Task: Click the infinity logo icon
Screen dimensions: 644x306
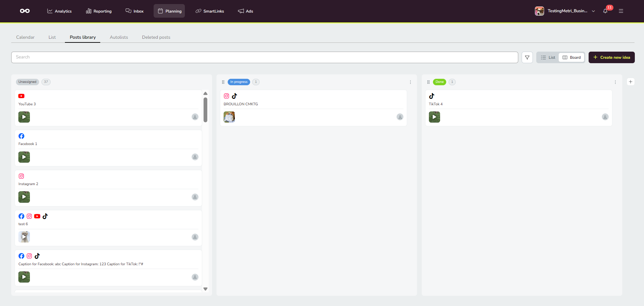Action: click(x=25, y=11)
